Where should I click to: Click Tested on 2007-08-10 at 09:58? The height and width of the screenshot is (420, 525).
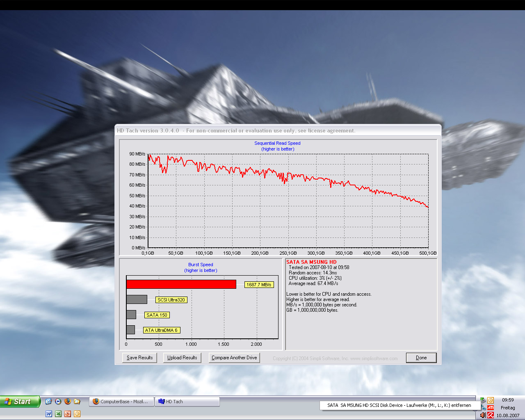tap(319, 267)
